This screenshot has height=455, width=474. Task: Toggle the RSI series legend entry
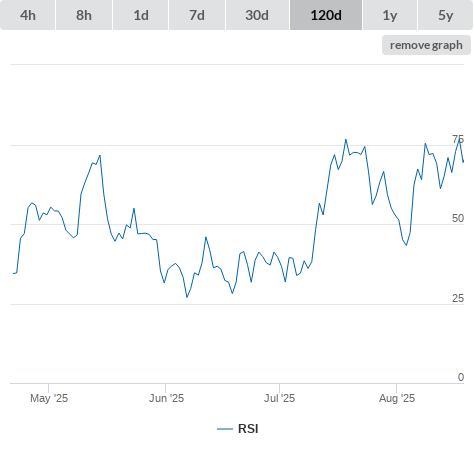tap(238, 429)
